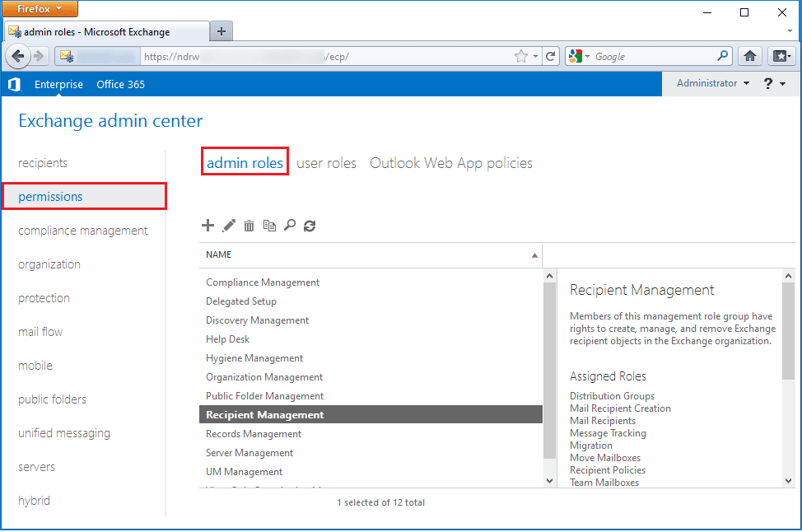This screenshot has height=532, width=802.
Task: Go forward with Firefox forward arrow
Action: click(x=39, y=56)
